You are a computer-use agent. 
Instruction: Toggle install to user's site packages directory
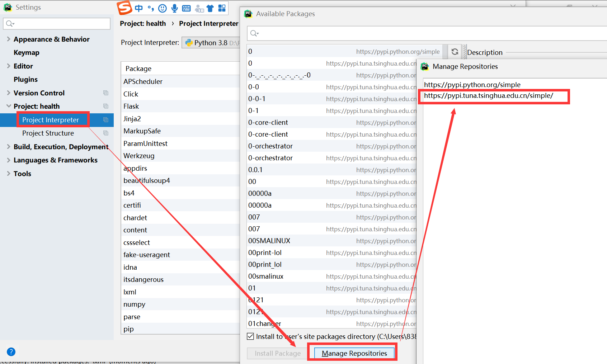(x=250, y=336)
